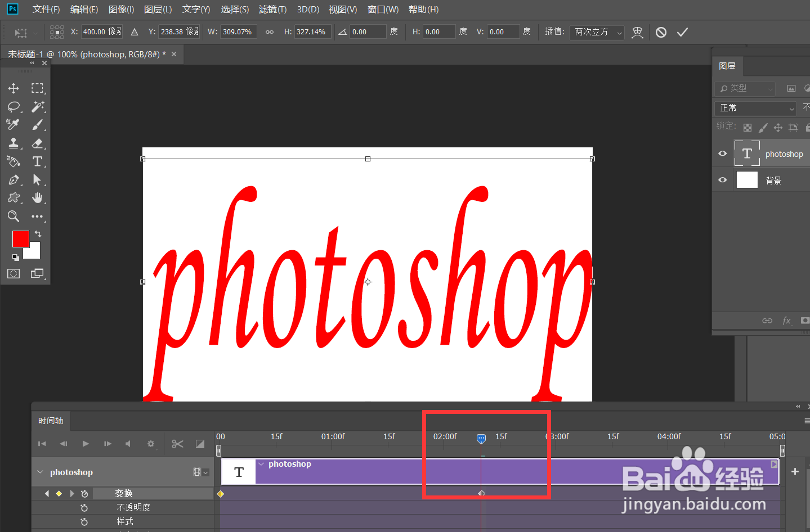Select the Paint Bucket tool
This screenshot has height=532, width=810.
point(14,161)
